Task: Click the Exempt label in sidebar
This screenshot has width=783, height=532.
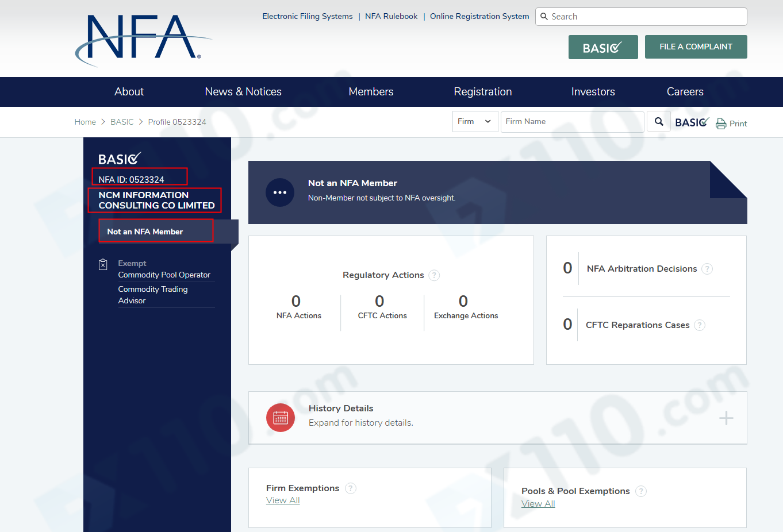Action: 132,263
